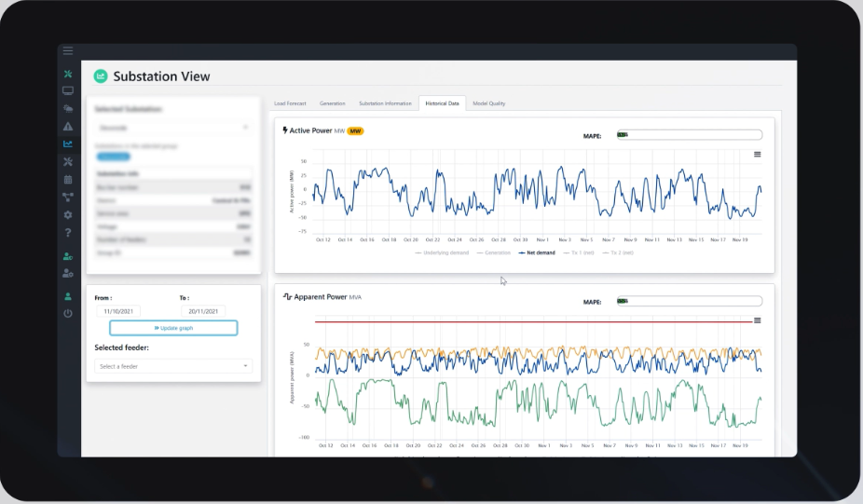
Task: Open the user profile icon
Action: pos(68,296)
